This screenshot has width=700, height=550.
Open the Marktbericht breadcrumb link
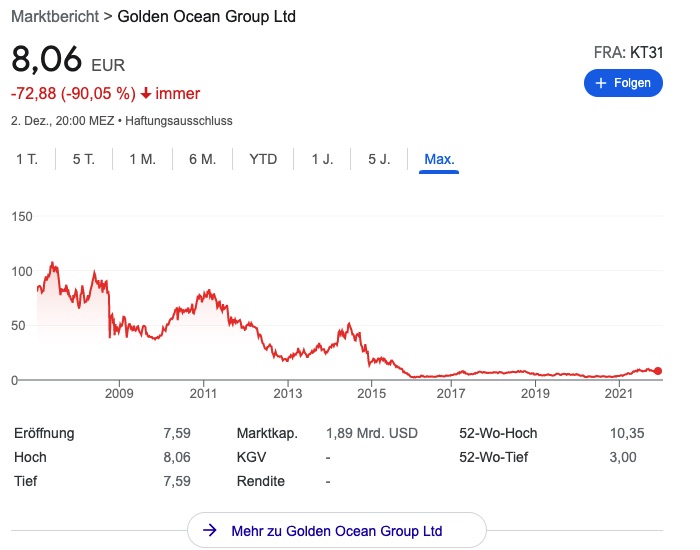[56, 17]
